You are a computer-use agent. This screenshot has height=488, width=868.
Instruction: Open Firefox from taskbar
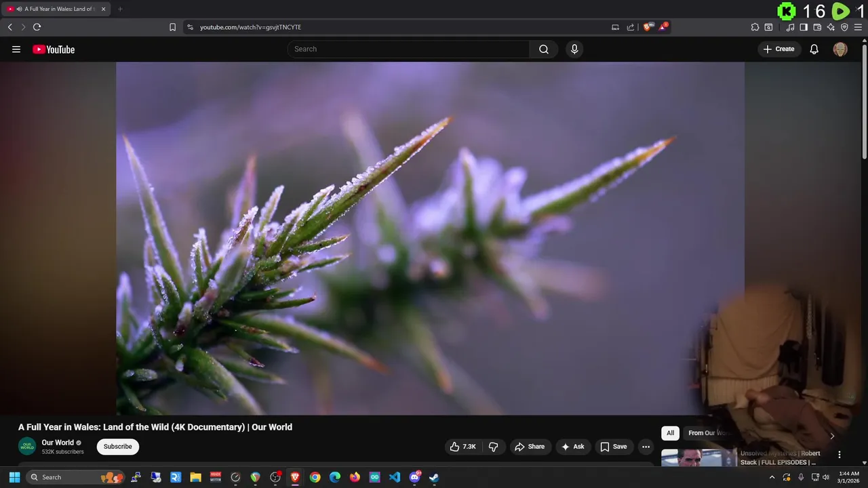click(x=355, y=477)
